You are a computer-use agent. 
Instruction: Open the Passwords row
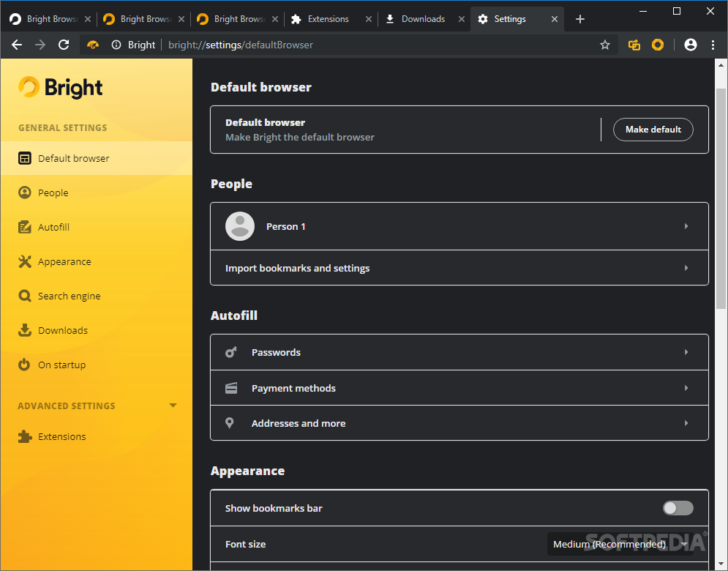point(459,352)
